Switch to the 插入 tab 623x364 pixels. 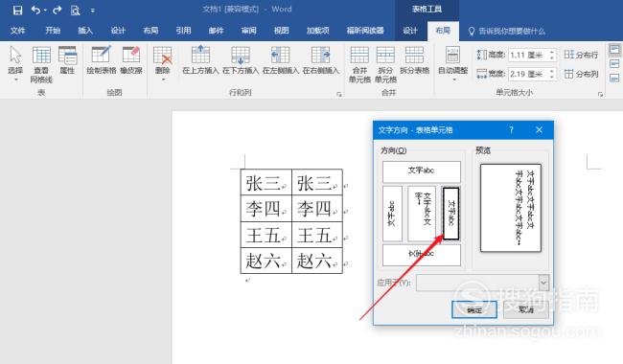tap(85, 31)
